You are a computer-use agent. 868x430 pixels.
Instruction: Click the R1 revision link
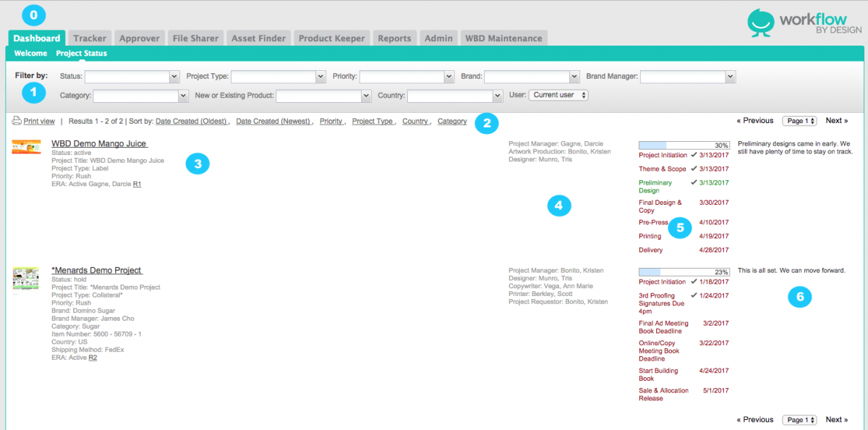137,185
